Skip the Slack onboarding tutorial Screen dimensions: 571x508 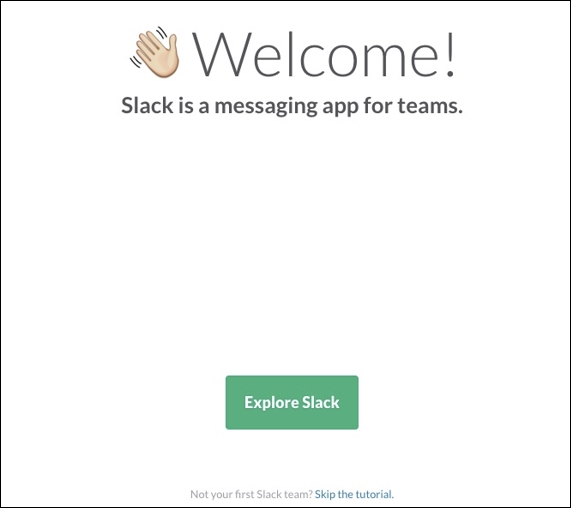click(354, 494)
